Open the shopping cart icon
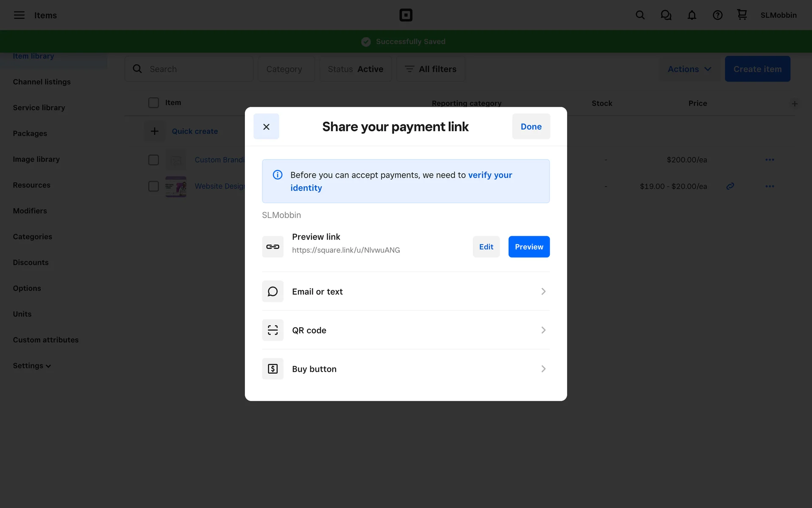812x508 pixels. [x=742, y=15]
